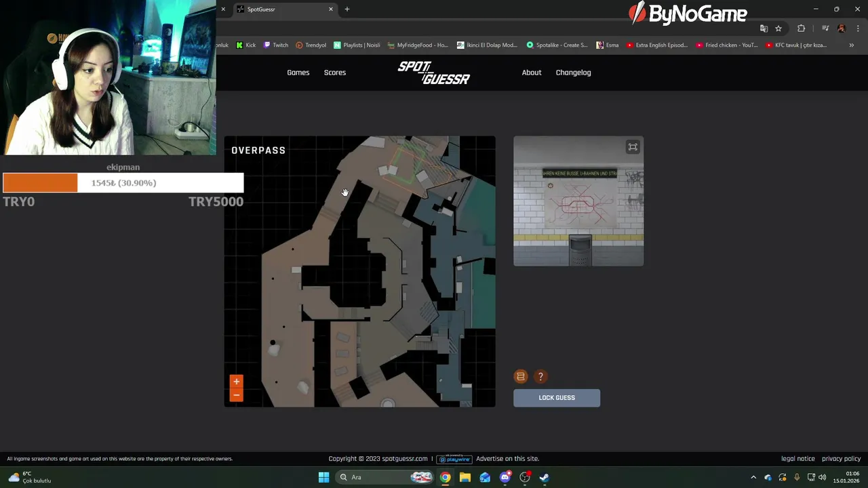Open Fried chicken YouTube bookmark
Screen dimensions: 868x488
(727, 45)
